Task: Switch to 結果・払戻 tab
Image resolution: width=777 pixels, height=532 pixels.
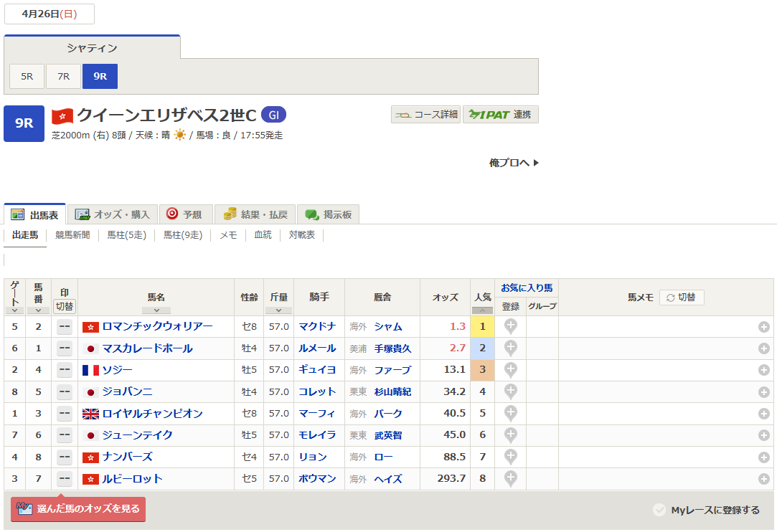Action: pos(255,214)
